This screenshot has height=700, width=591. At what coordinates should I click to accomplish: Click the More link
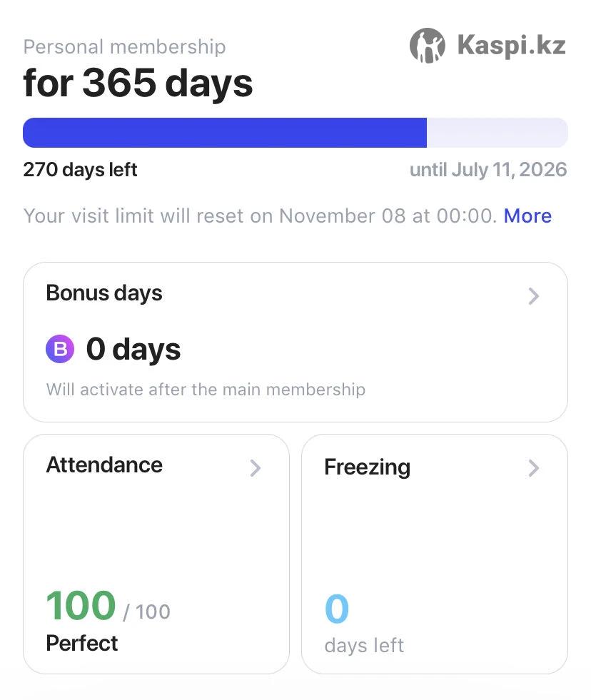(x=527, y=215)
